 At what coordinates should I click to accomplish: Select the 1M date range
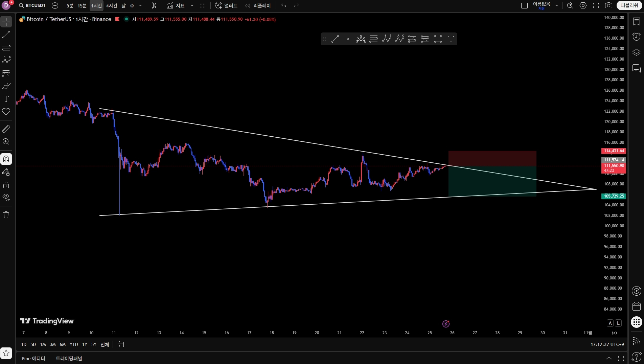click(43, 344)
